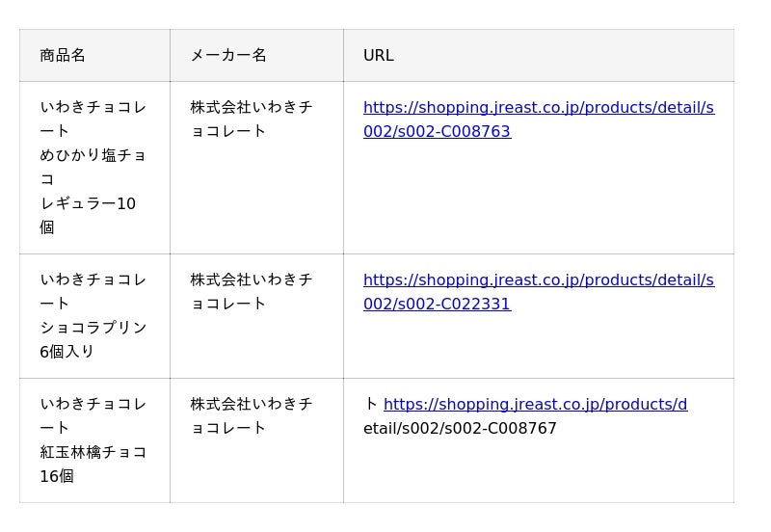Click the 紅玉林檎チョコ product name text
The height and width of the screenshot is (532, 771).
(93, 452)
